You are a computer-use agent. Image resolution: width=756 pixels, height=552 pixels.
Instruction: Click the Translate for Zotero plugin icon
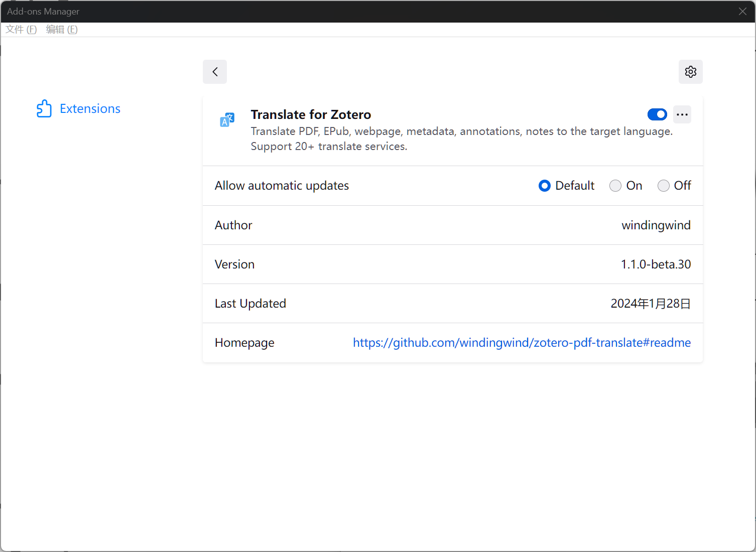click(x=227, y=120)
